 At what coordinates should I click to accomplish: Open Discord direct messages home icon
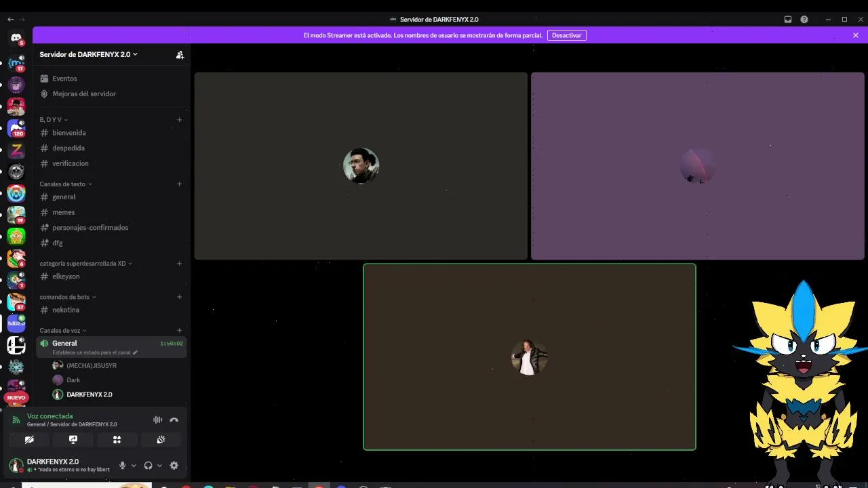pyautogui.click(x=16, y=38)
